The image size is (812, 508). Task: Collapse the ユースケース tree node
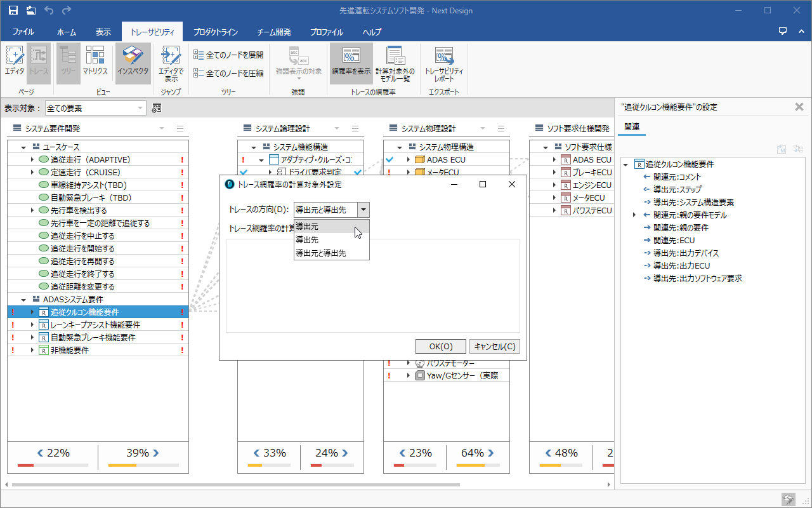coord(23,147)
